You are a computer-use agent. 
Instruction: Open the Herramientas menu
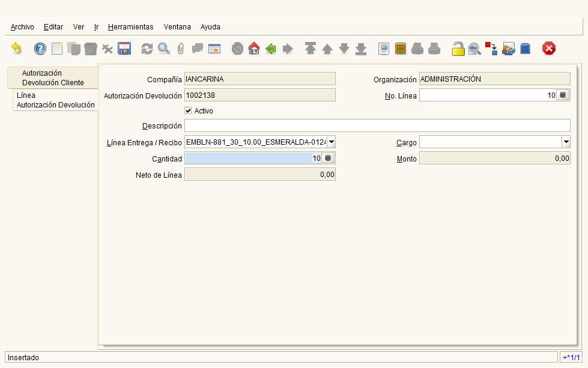[130, 27]
